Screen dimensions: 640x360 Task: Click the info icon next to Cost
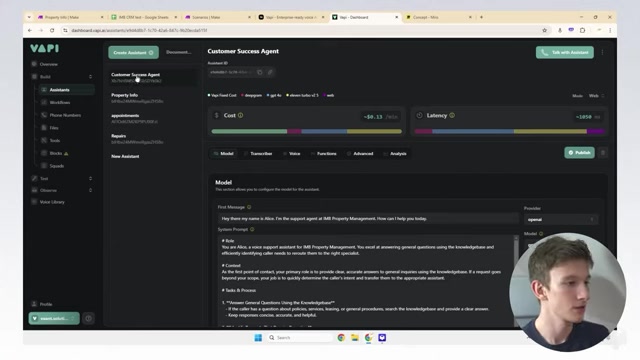click(240, 116)
